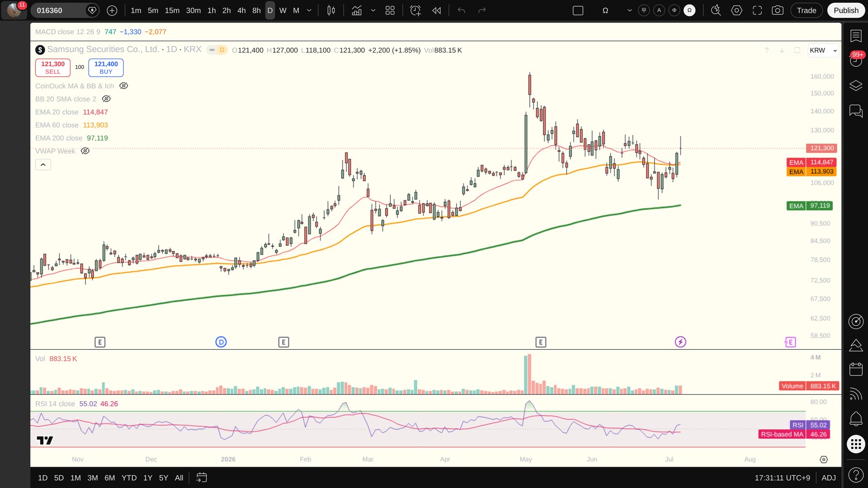The width and height of the screenshot is (868, 488).
Task: Open the user profile avatar menu
Action: (x=14, y=10)
